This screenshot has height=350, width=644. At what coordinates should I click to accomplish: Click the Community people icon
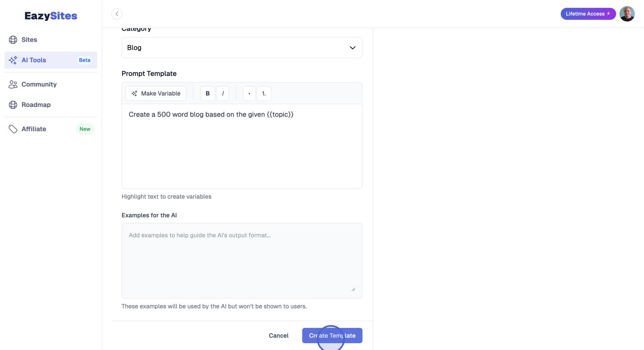(13, 84)
